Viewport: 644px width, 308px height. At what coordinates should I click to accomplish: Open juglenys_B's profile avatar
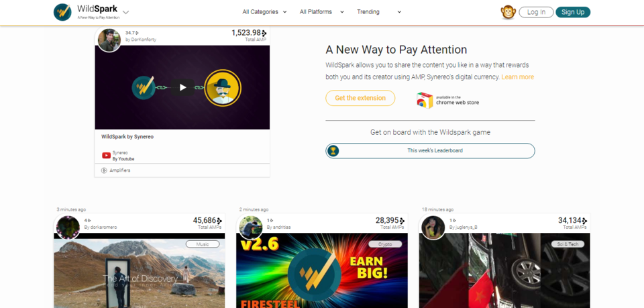coord(433,227)
